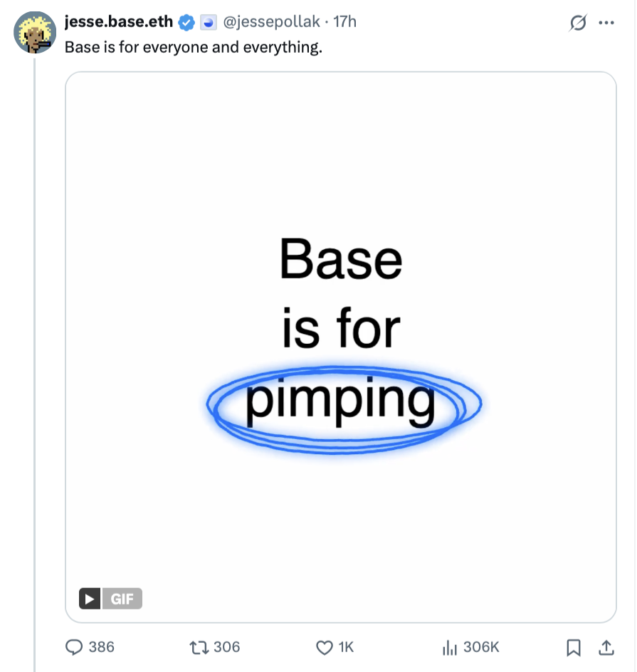Like the post with the heart icon
The width and height of the screenshot is (637, 672).
(325, 647)
